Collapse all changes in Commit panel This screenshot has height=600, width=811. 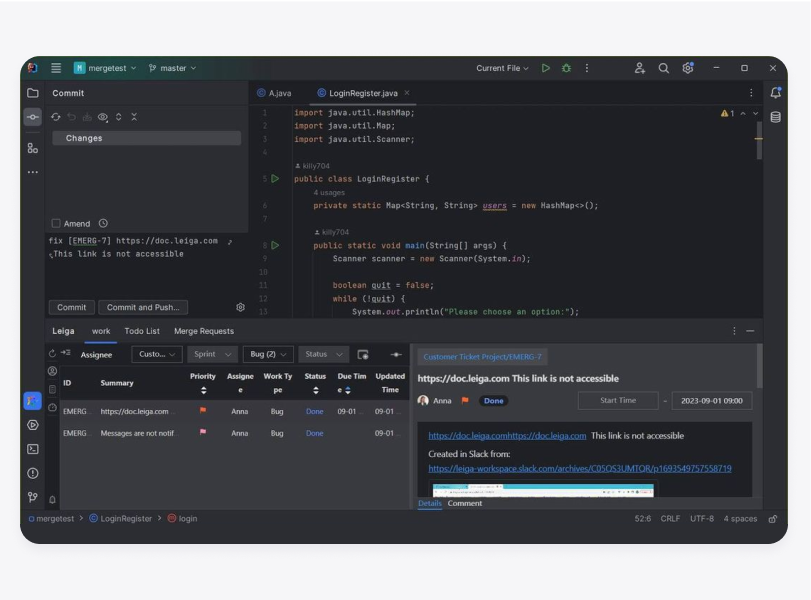(x=134, y=117)
